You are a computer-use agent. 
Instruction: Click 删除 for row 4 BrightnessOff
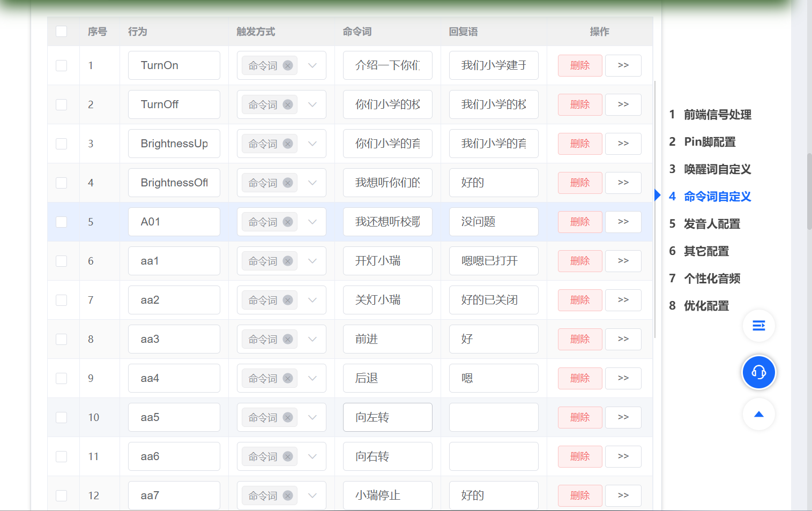click(x=580, y=183)
